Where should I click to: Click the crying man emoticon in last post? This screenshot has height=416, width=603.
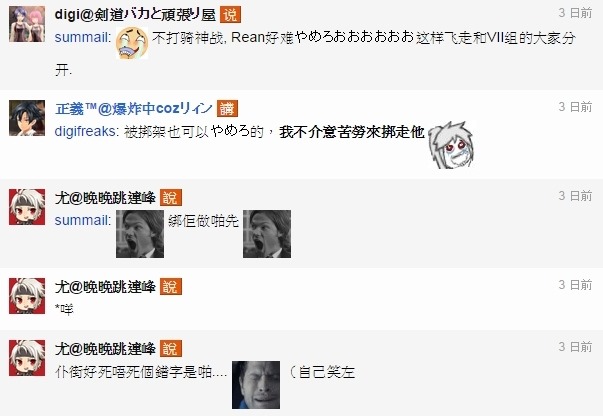tap(256, 384)
